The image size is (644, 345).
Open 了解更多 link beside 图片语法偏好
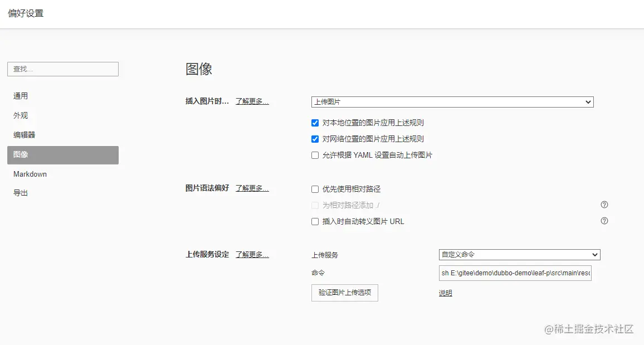point(252,188)
